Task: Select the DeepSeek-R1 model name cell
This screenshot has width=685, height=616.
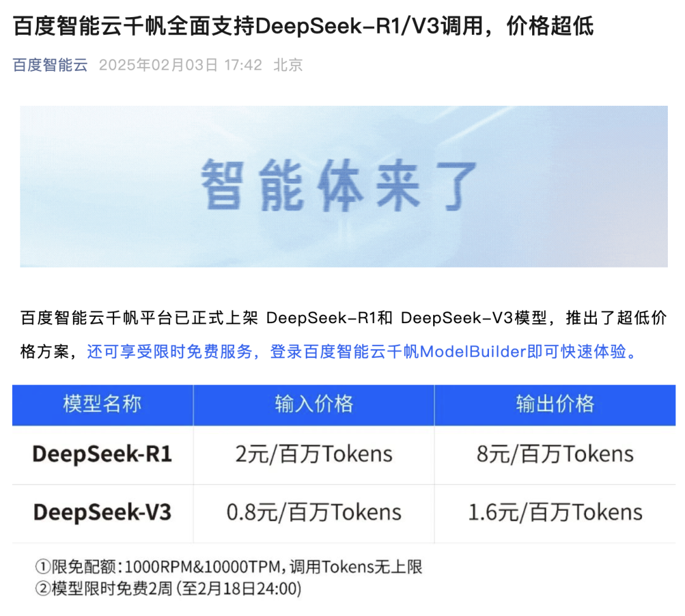Action: pos(103,454)
